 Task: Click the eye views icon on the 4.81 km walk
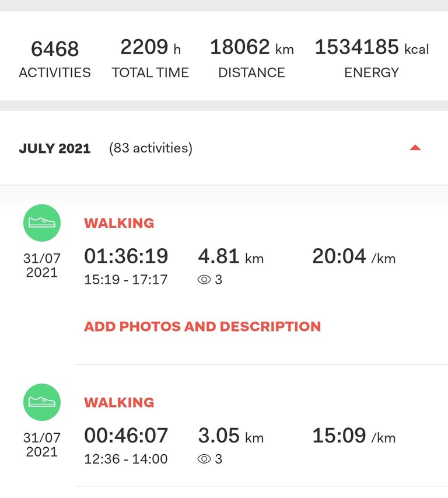click(204, 280)
